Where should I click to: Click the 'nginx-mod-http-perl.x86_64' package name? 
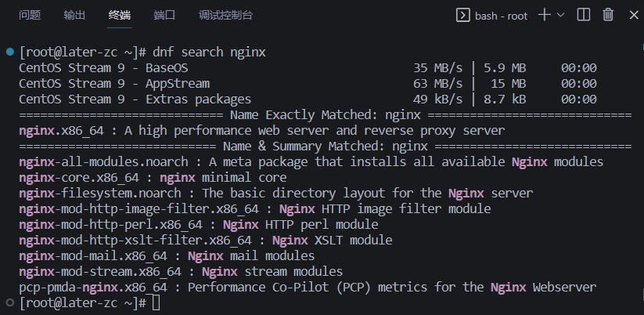pyautogui.click(x=110, y=224)
